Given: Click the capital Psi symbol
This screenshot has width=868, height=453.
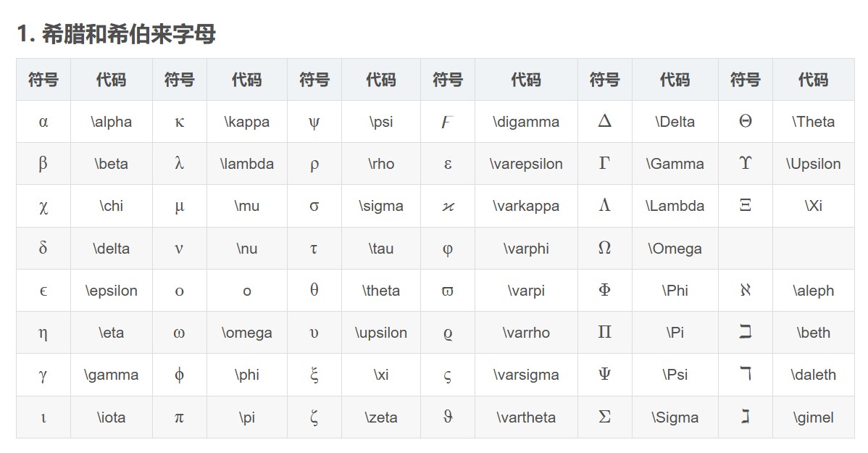Looking at the screenshot, I should coord(604,375).
